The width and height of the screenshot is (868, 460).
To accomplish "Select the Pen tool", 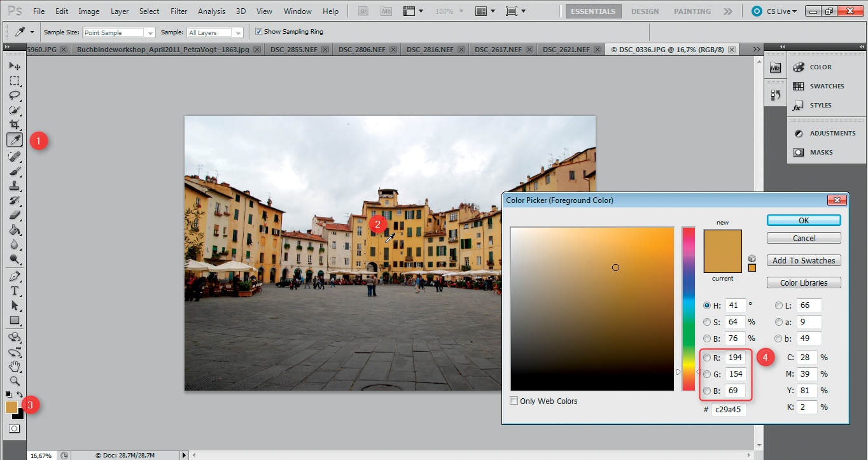I will click(15, 276).
